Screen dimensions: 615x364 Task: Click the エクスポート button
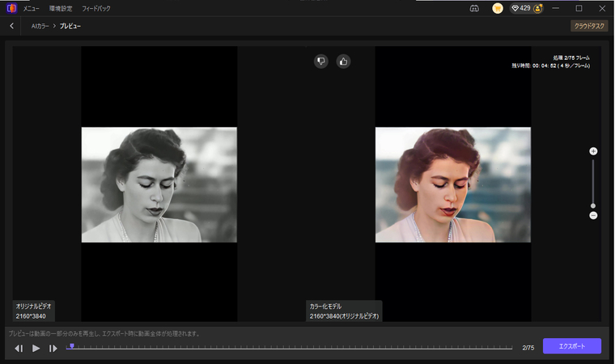click(571, 346)
